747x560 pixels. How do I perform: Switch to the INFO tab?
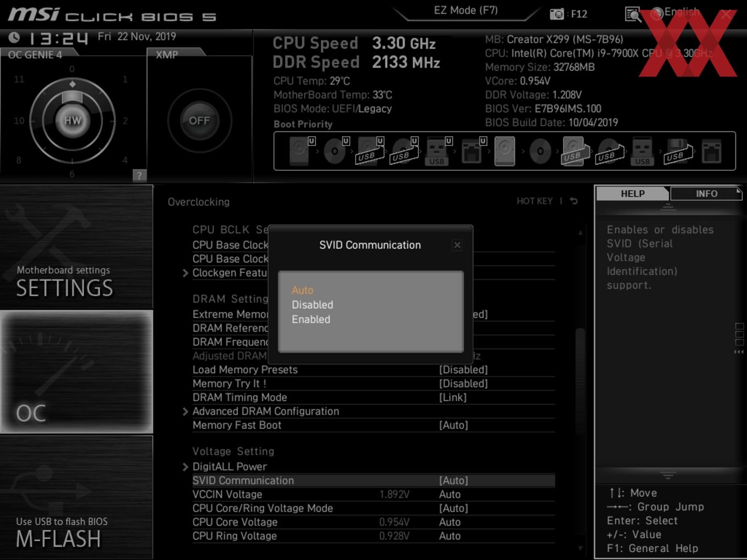[706, 194]
